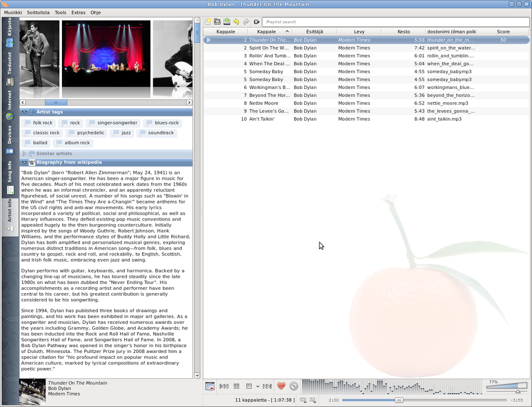The image size is (532, 407).
Task: Open the stop button dropdown arrow
Action: pos(258,386)
